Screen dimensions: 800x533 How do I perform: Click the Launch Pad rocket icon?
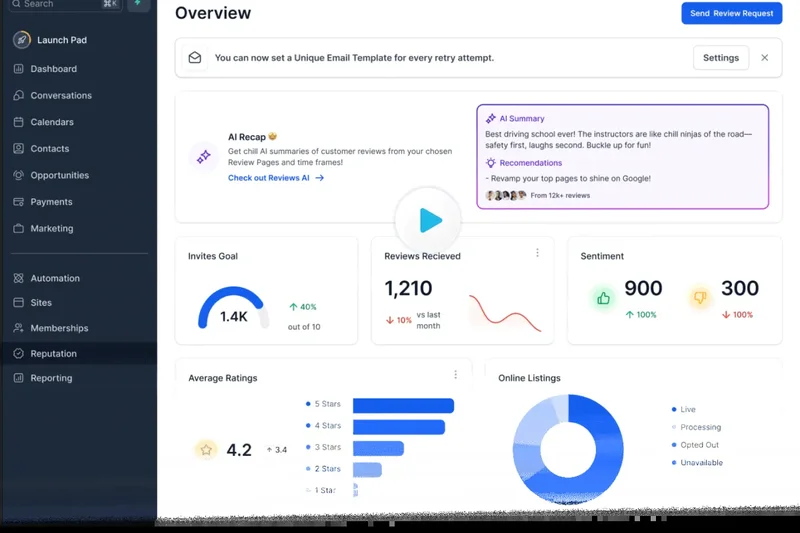(22, 40)
